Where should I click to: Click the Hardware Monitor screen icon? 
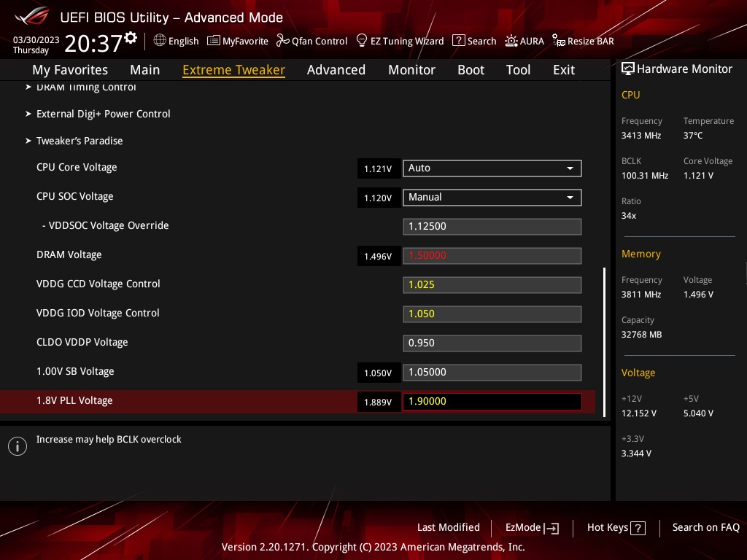click(x=628, y=69)
